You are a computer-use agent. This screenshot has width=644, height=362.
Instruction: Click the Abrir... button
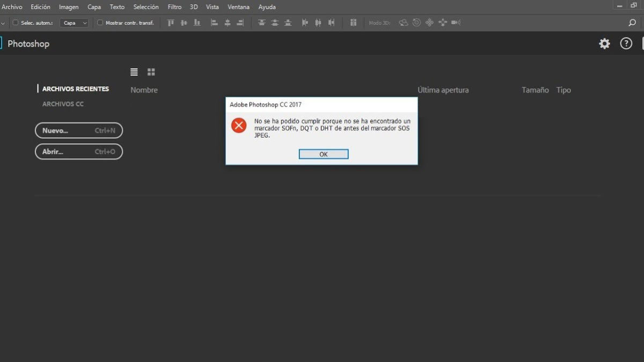click(79, 152)
